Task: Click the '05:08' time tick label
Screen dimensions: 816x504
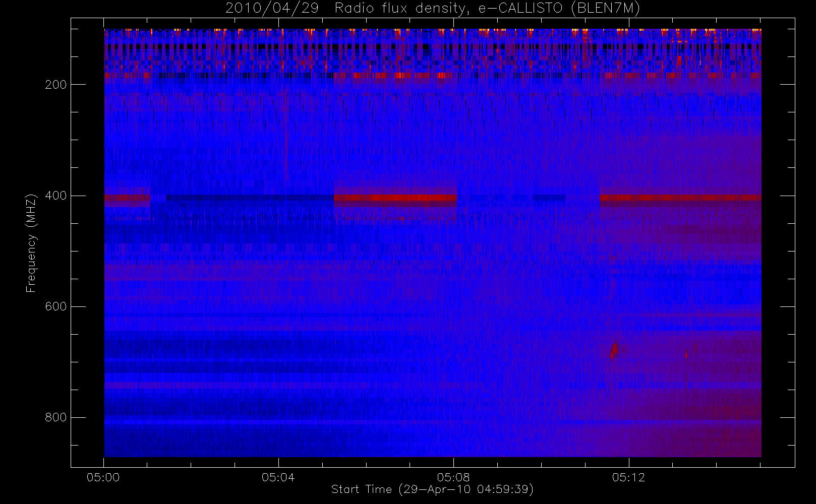Action: (453, 477)
